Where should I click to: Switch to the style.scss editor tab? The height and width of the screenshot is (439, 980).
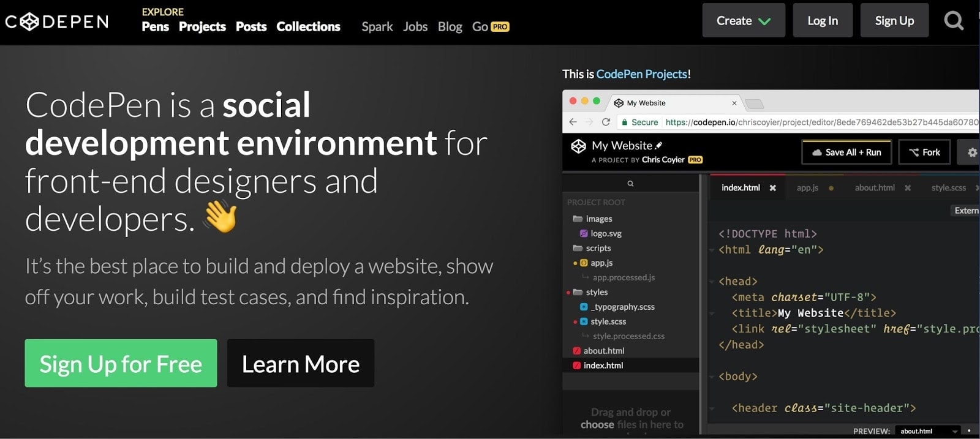click(949, 188)
